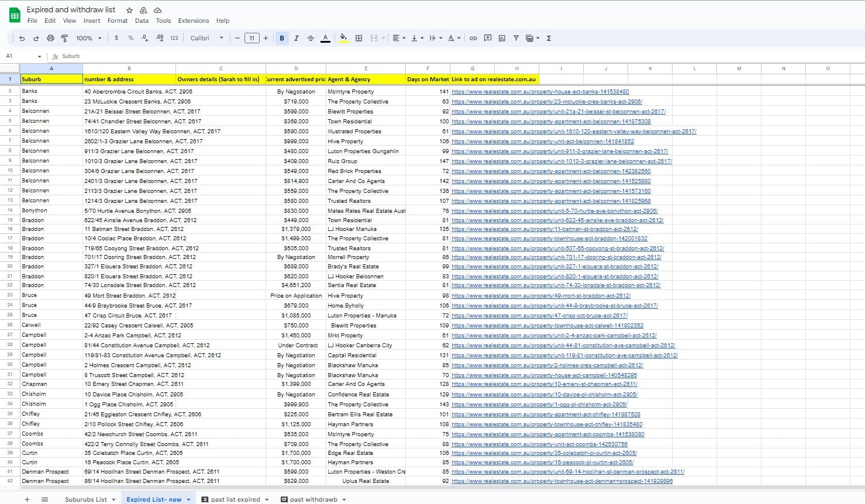
Task: Open Expired List- new tab menu arrow
Action: coord(188,499)
